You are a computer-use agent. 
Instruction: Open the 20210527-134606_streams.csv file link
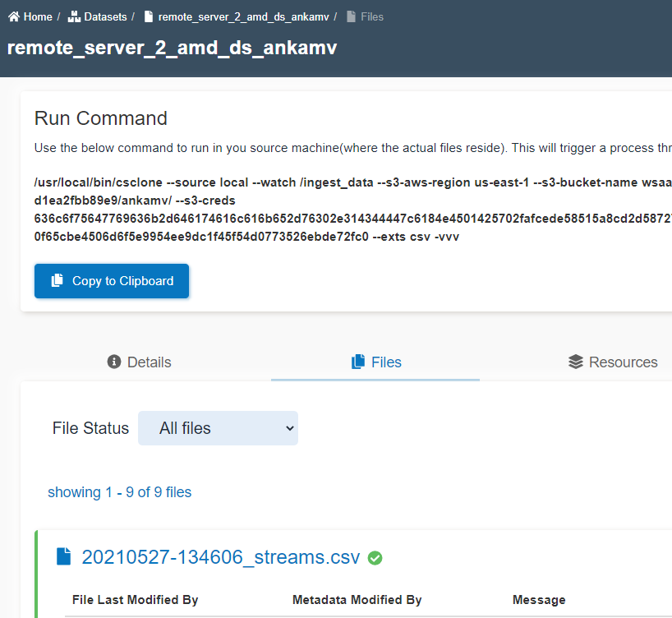221,557
